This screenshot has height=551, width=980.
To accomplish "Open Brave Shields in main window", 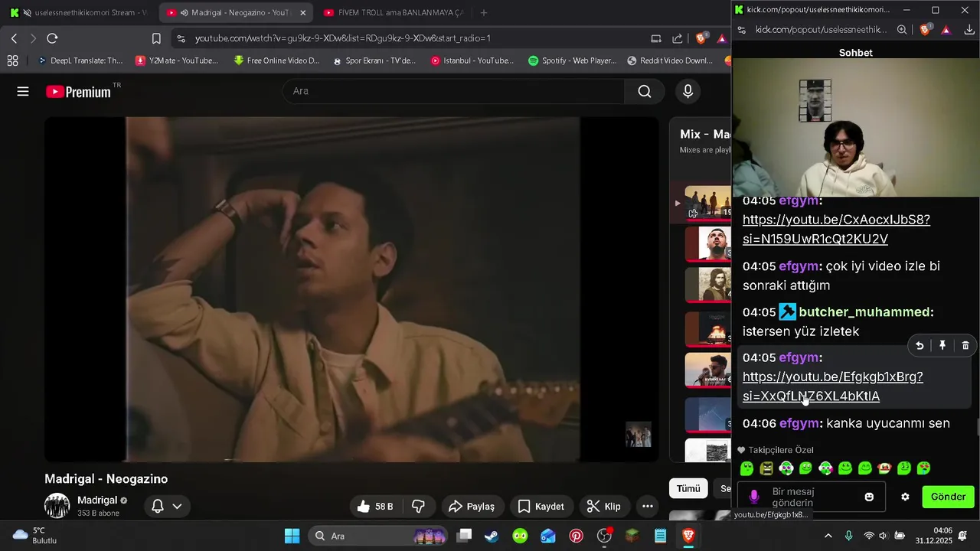I will (x=700, y=38).
